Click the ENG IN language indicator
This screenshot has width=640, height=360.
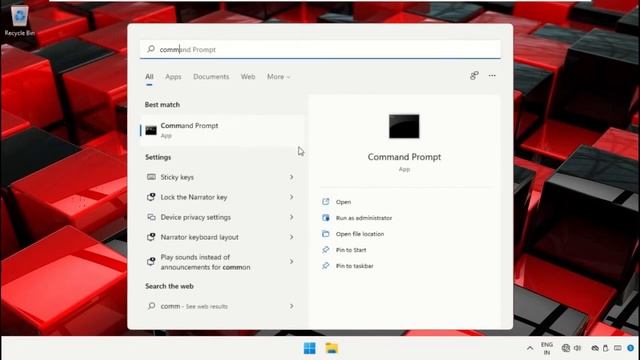547,348
